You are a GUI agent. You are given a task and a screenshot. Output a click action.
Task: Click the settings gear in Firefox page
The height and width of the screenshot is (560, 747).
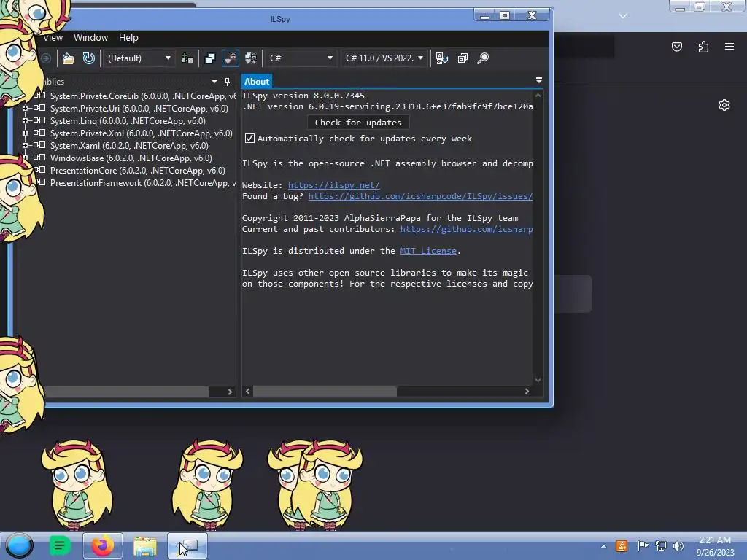[x=724, y=105]
